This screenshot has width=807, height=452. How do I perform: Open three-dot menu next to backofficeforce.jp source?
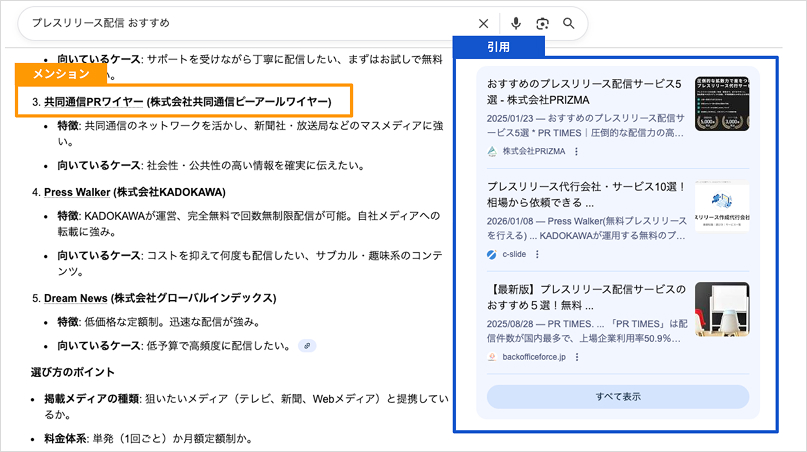(577, 356)
